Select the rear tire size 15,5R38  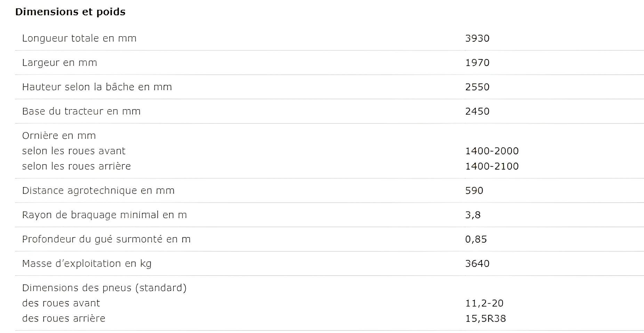pos(485,318)
